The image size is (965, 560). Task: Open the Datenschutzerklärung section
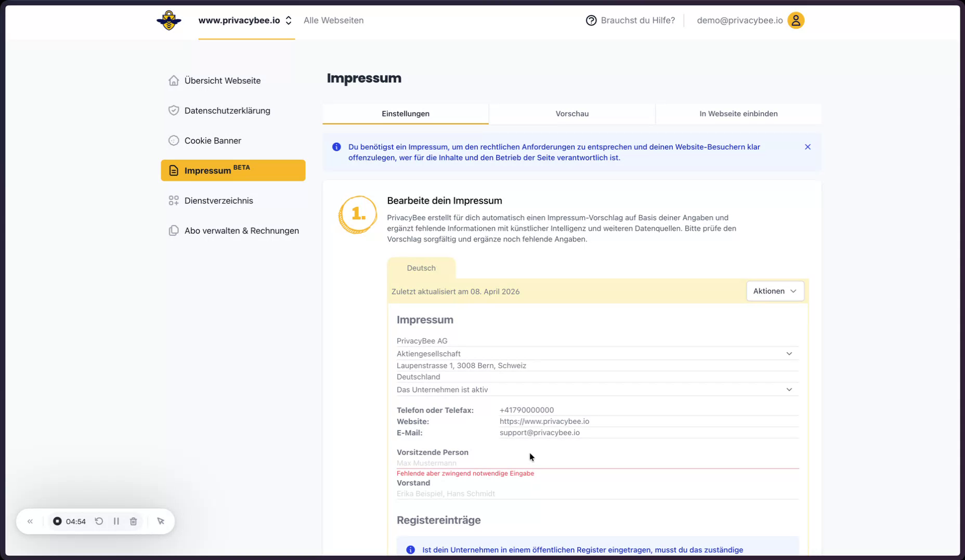[233, 111]
